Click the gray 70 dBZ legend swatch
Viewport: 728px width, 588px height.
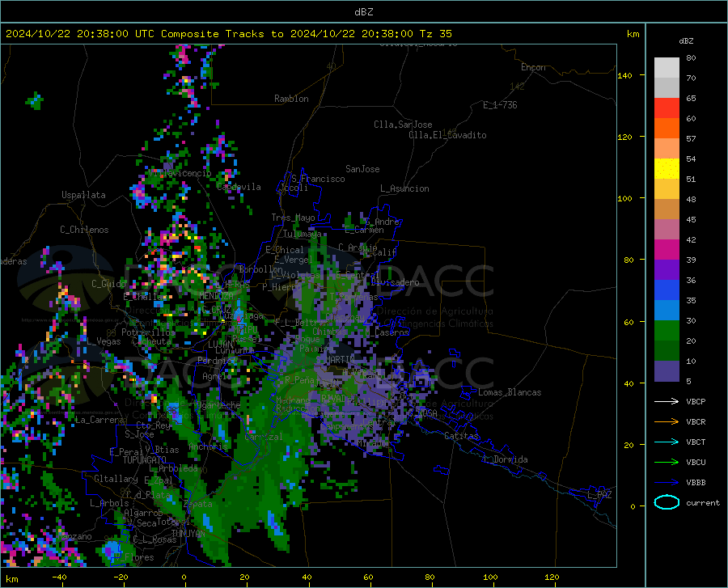(667, 87)
